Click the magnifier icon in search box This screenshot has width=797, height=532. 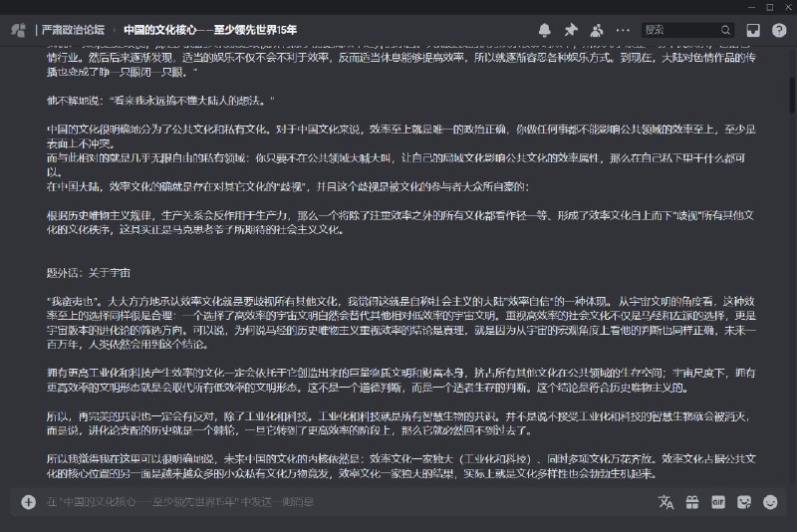725,30
